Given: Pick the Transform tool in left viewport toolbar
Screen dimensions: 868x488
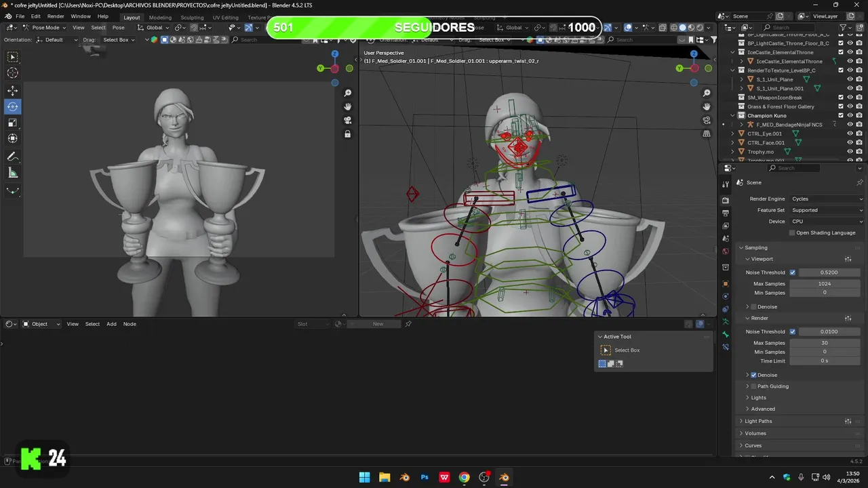Looking at the screenshot, I should tap(13, 138).
